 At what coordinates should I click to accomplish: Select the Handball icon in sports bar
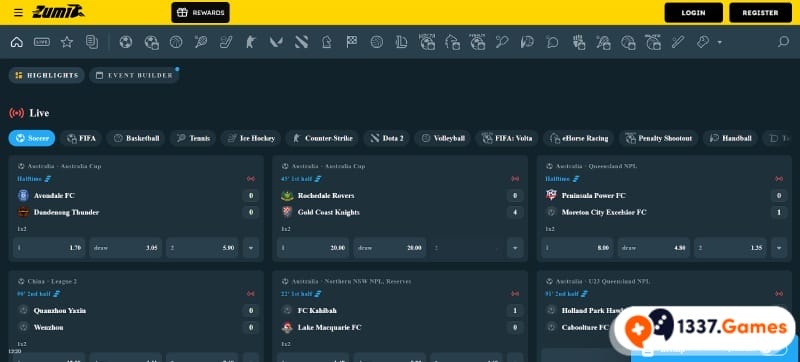click(x=528, y=42)
